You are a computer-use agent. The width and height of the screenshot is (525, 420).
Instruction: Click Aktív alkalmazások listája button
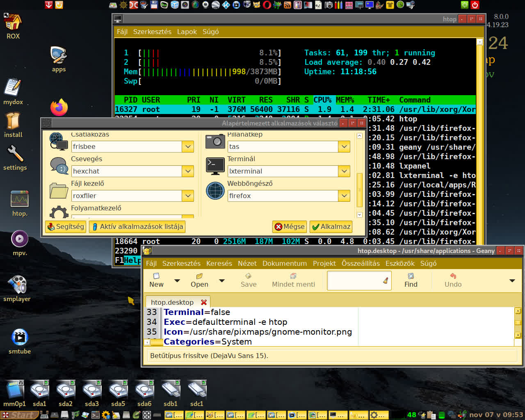137,226
